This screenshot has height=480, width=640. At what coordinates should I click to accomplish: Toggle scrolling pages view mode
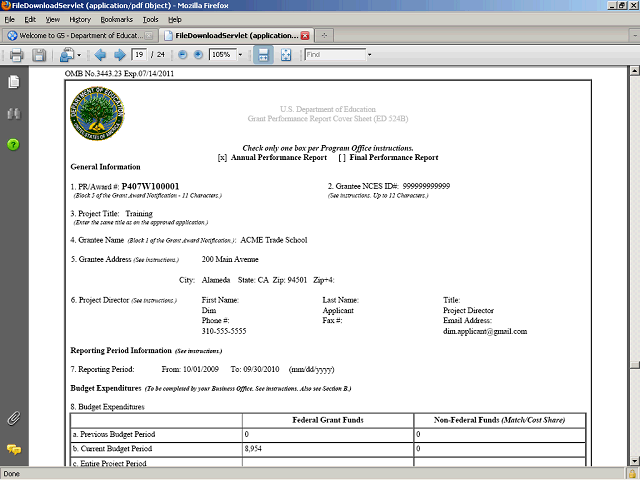[x=263, y=55]
